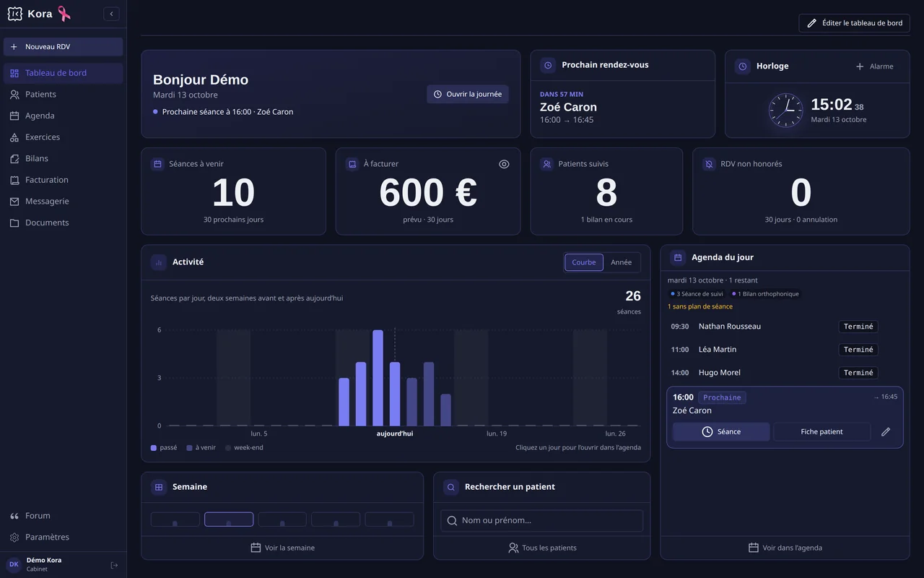Add an Alarme to the clock widget

[874, 66]
